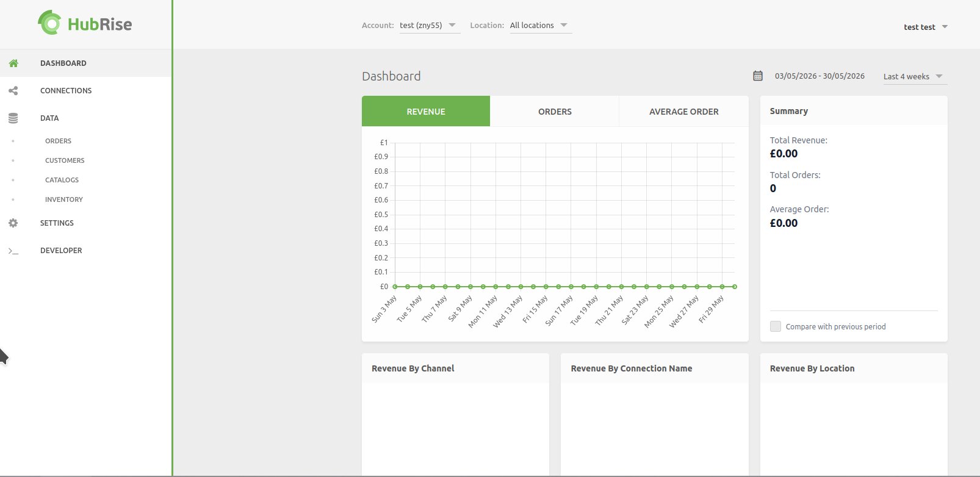
Task: Click the Sun 3 May data point
Action: pyautogui.click(x=395, y=287)
